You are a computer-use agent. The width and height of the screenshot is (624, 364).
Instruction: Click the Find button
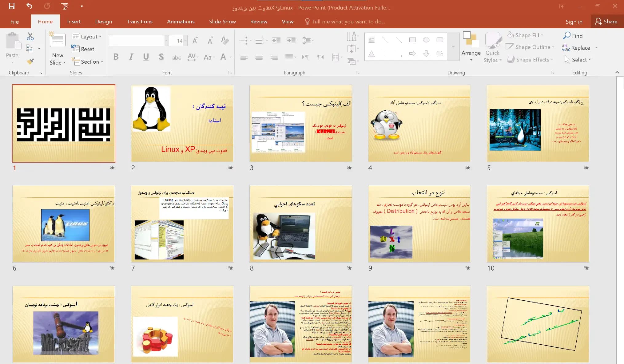[x=573, y=36]
